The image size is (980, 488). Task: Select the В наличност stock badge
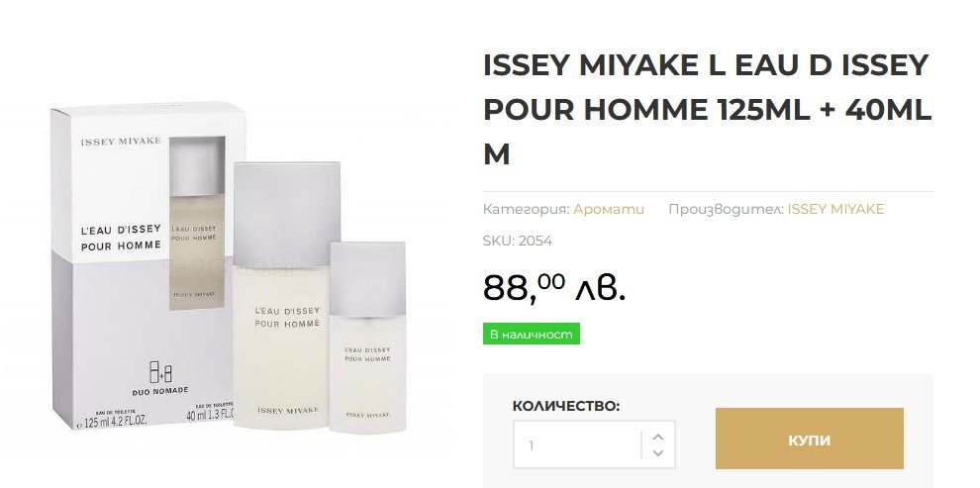[x=532, y=334]
